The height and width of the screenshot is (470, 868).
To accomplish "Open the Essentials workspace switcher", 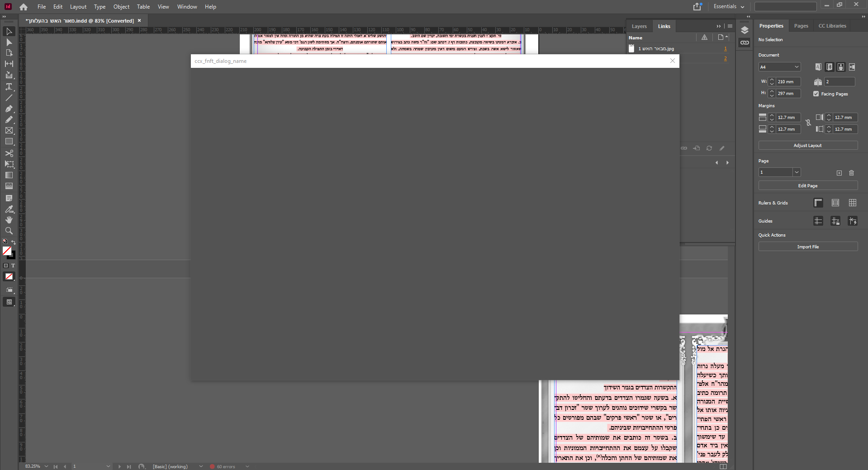I will [x=729, y=6].
